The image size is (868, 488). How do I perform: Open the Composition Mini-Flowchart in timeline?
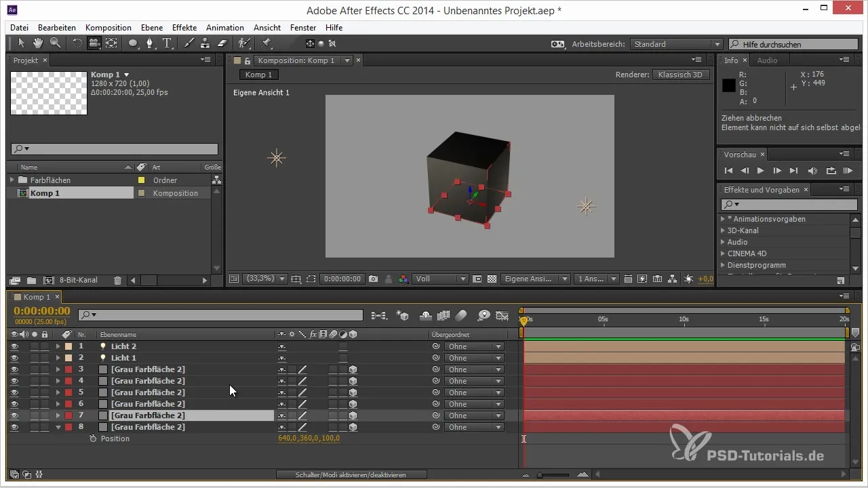tap(379, 315)
